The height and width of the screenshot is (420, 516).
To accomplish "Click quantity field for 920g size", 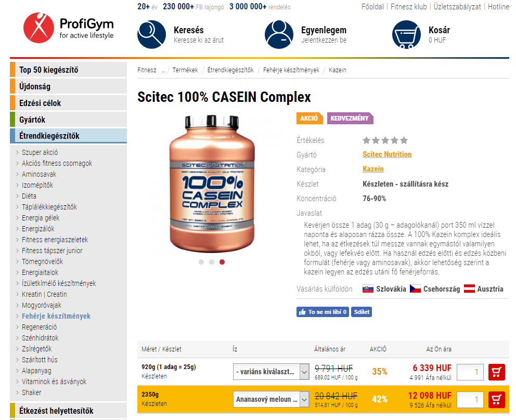I will [470, 372].
